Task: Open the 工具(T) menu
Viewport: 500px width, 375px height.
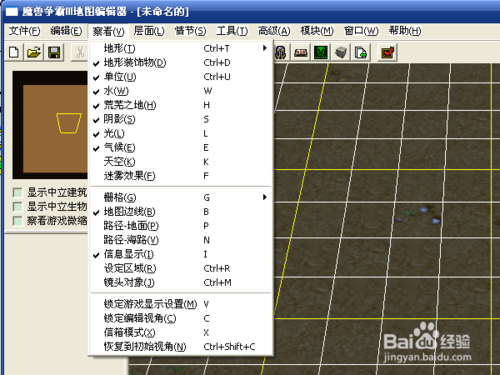Action: pos(232,31)
